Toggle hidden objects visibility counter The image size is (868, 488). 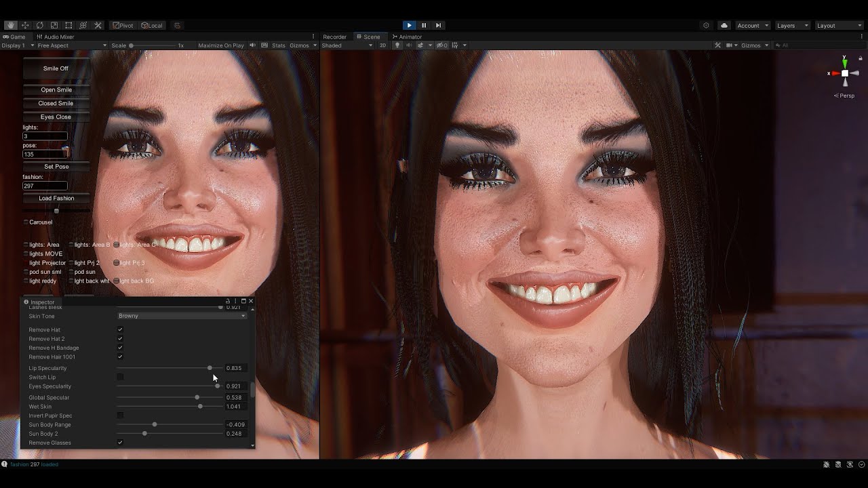click(441, 45)
